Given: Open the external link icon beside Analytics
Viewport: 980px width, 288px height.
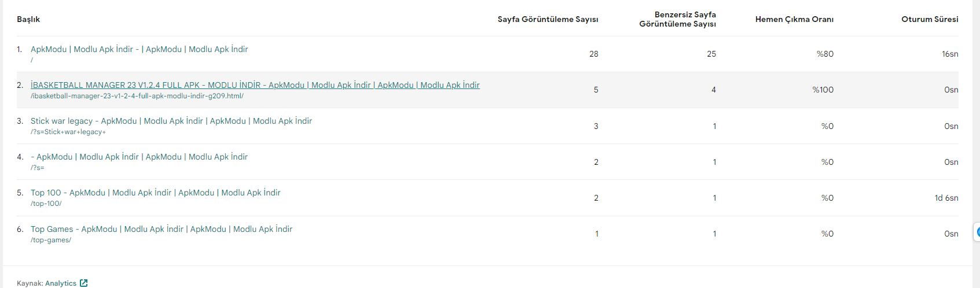Looking at the screenshot, I should click(84, 283).
